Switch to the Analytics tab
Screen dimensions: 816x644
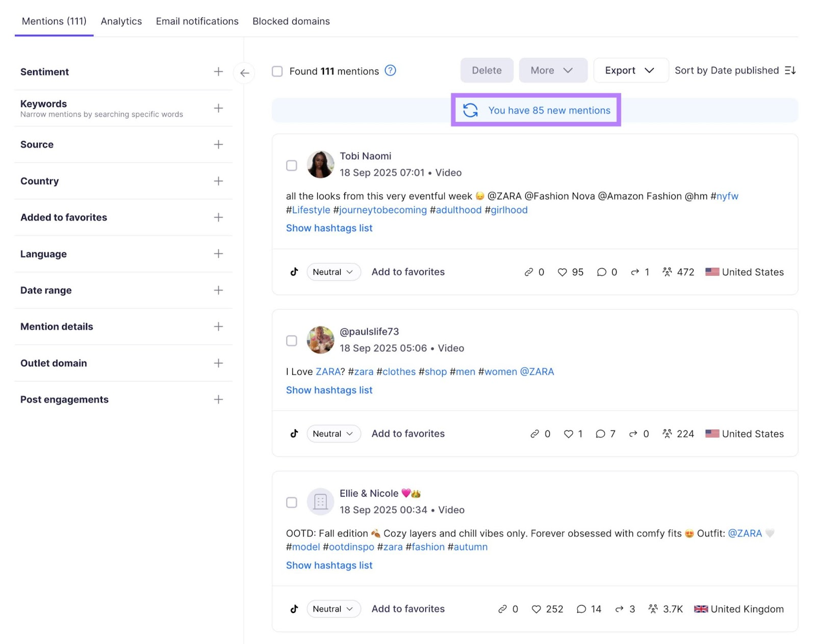tap(121, 21)
